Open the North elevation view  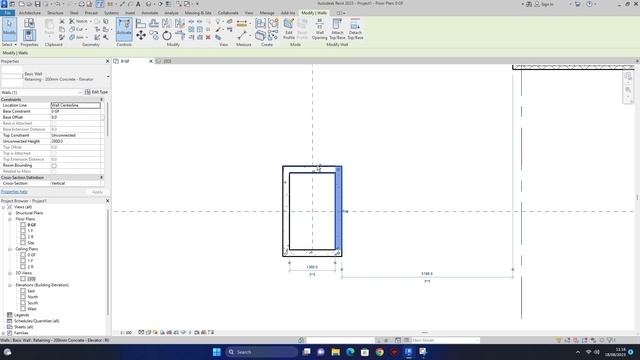(x=33, y=297)
